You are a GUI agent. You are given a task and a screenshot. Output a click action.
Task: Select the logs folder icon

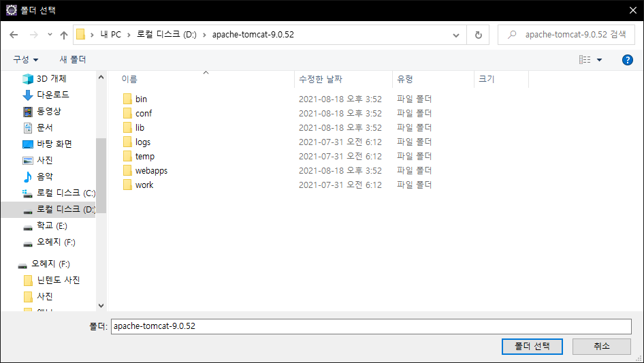[127, 142]
